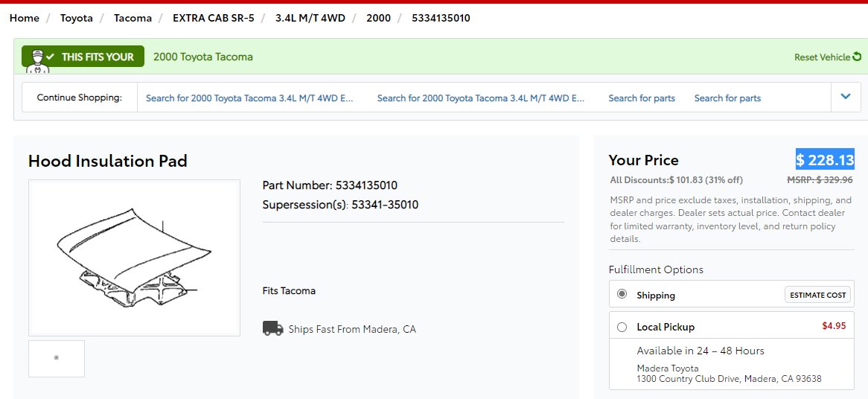The height and width of the screenshot is (399, 868).
Task: Click the Hood Insulation Pad heading
Action: [108, 161]
